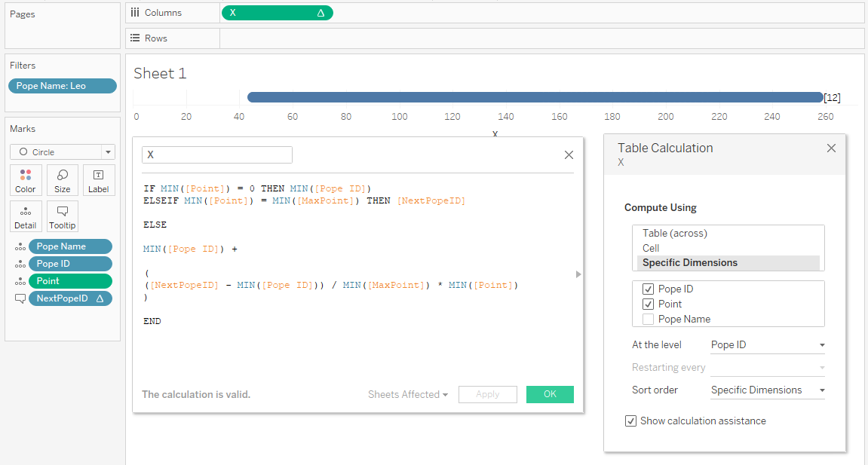Select Table (across) compute option
868x465 pixels.
coord(674,234)
